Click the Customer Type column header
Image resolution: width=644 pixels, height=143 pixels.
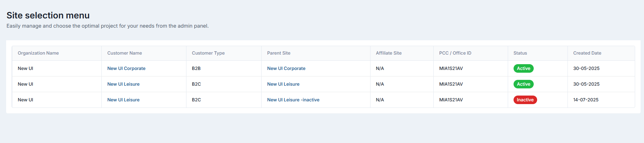[208, 53]
